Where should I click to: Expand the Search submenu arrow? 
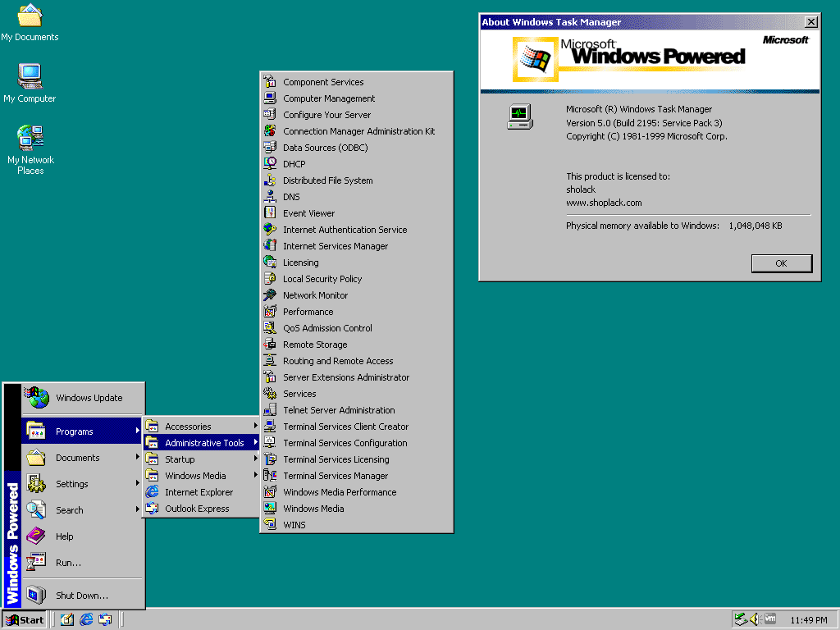pos(138,509)
